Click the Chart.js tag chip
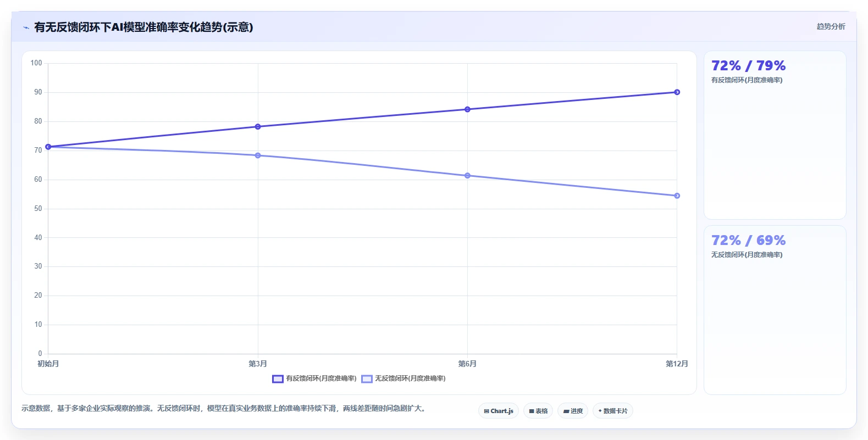This screenshot has height=440, width=868. click(499, 411)
